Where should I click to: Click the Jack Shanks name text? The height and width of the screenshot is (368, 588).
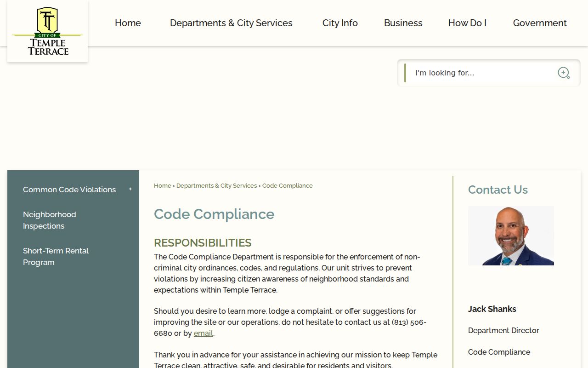tap(492, 309)
